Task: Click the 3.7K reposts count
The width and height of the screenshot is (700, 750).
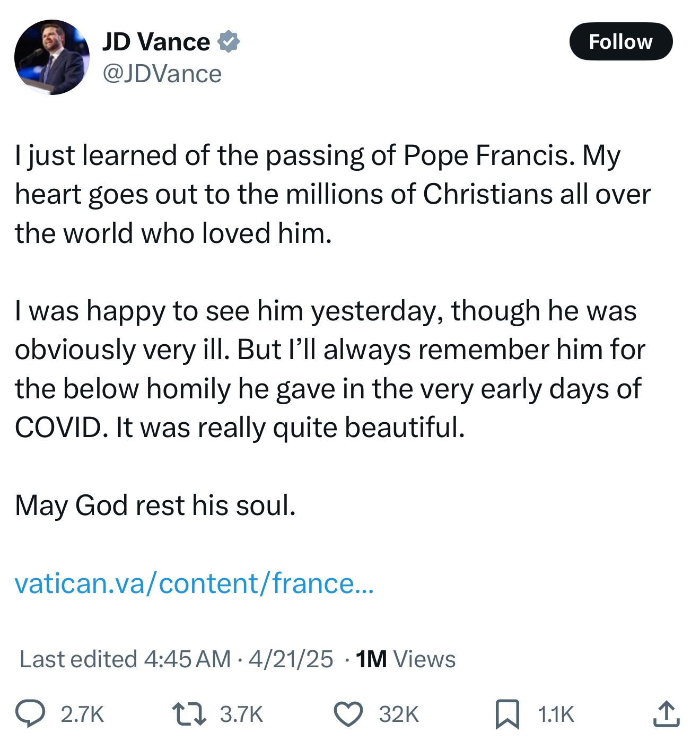Action: click(241, 714)
